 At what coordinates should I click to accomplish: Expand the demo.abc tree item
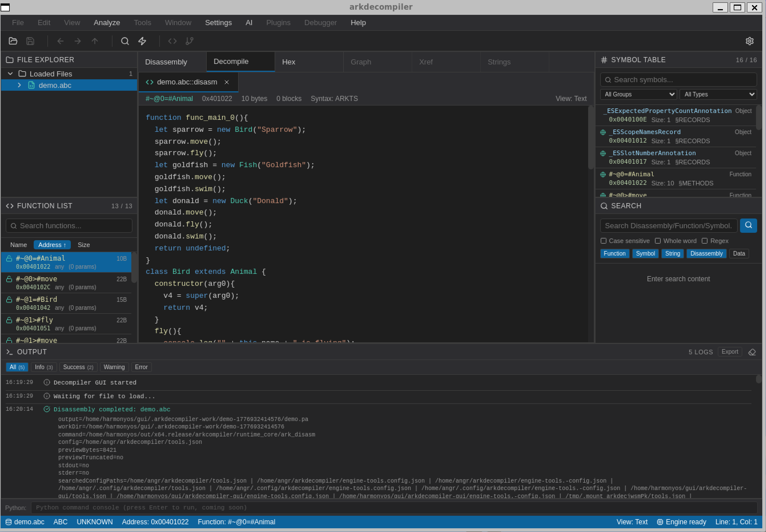click(x=19, y=85)
